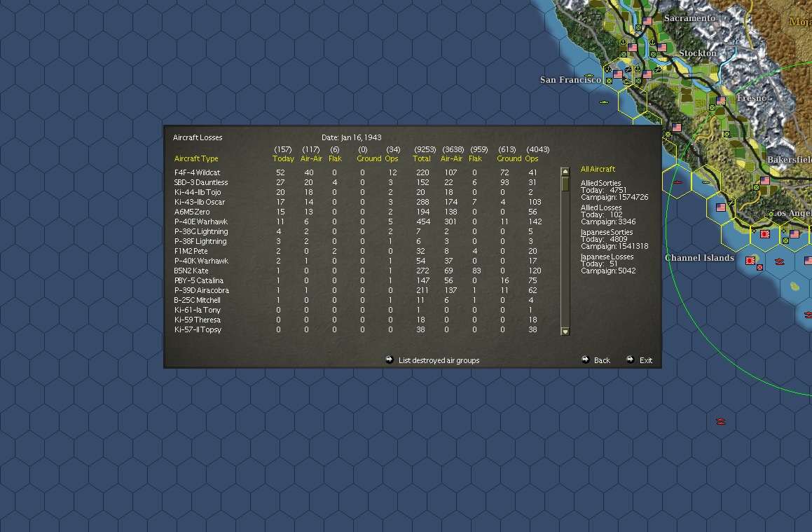Select the F1M2 Pete row

(357, 251)
